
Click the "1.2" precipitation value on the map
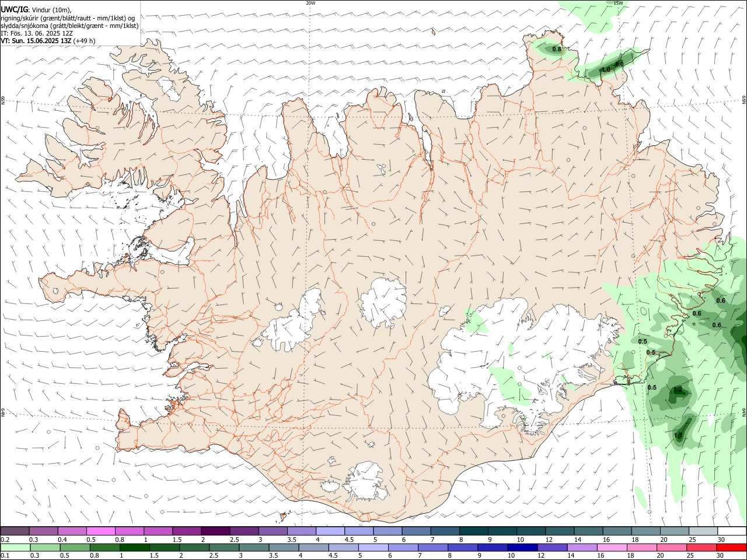(x=678, y=389)
